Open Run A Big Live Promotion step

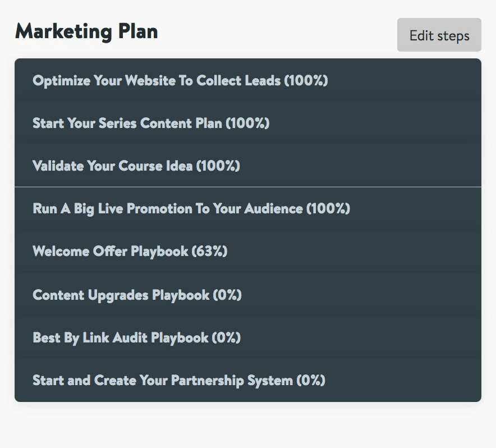tap(191, 209)
